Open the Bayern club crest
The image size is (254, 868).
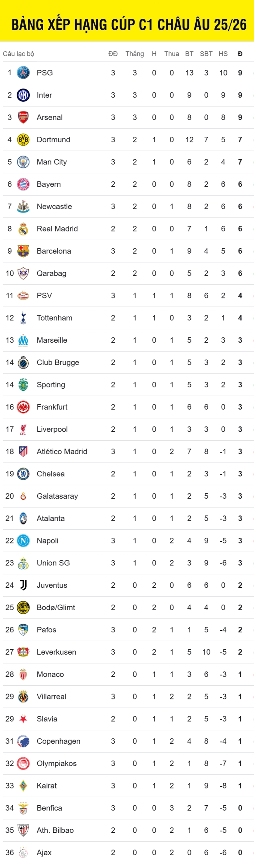[23, 184]
